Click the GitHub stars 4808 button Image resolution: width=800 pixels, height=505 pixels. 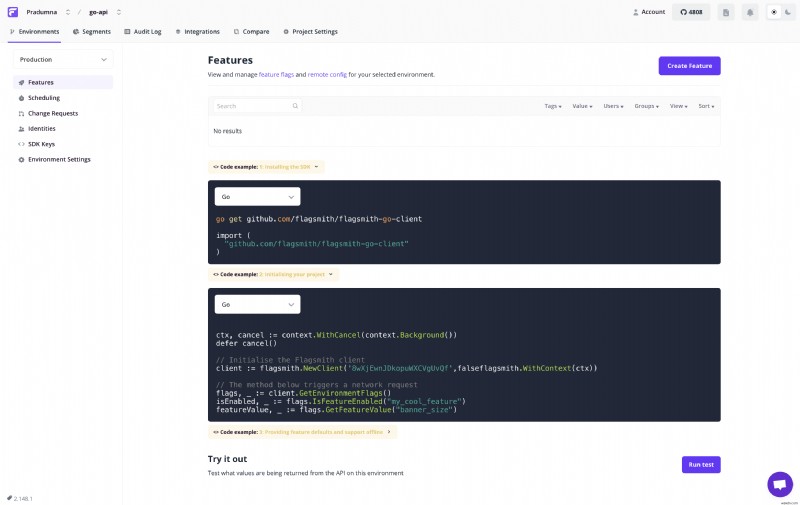click(691, 12)
